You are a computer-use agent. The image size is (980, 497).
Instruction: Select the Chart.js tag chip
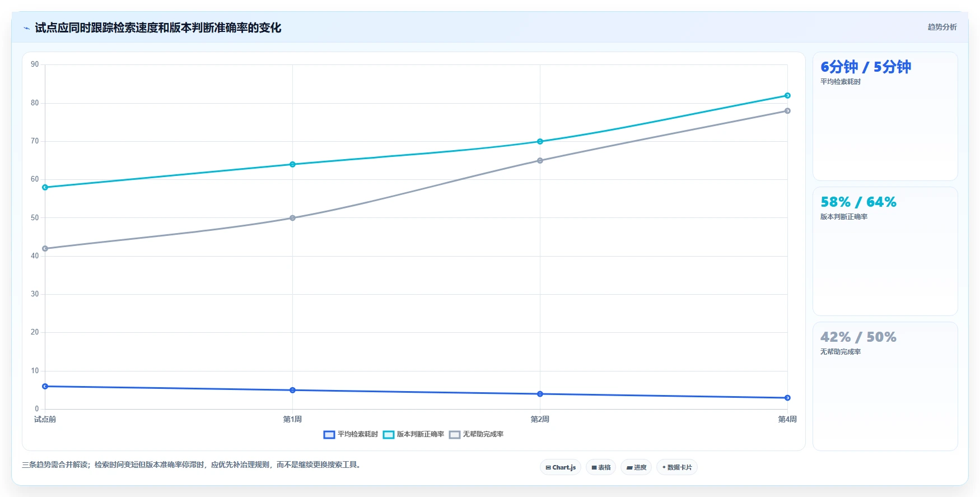click(x=561, y=467)
